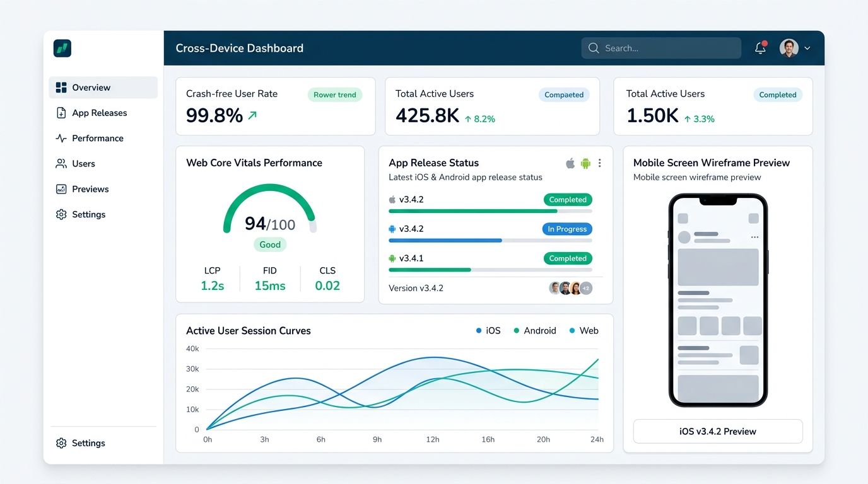Image resolution: width=868 pixels, height=484 pixels.
Task: Click the green app logo in sidebar
Action: pyautogui.click(x=62, y=49)
